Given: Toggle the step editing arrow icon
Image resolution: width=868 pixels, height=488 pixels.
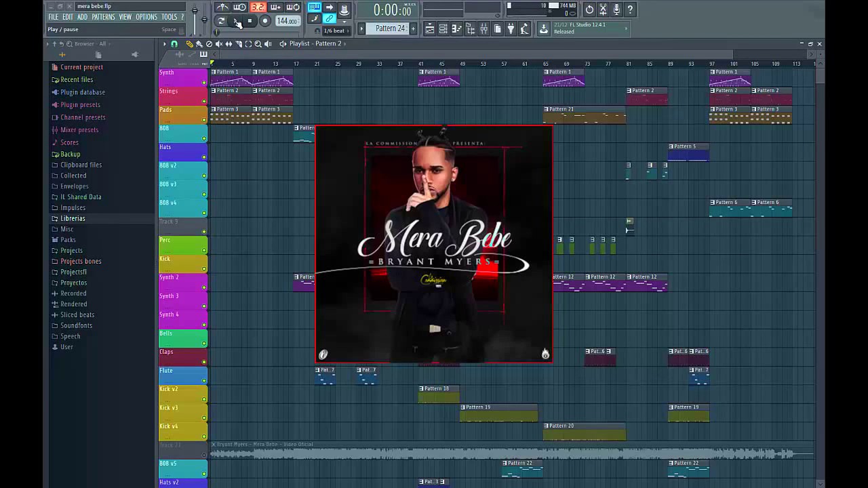Looking at the screenshot, I should click(x=330, y=7).
